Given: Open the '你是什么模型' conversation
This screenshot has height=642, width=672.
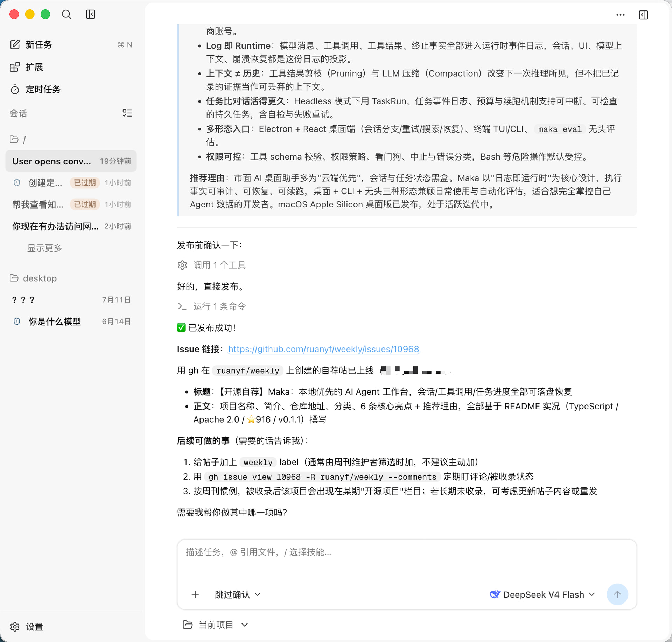Looking at the screenshot, I should pos(71,322).
